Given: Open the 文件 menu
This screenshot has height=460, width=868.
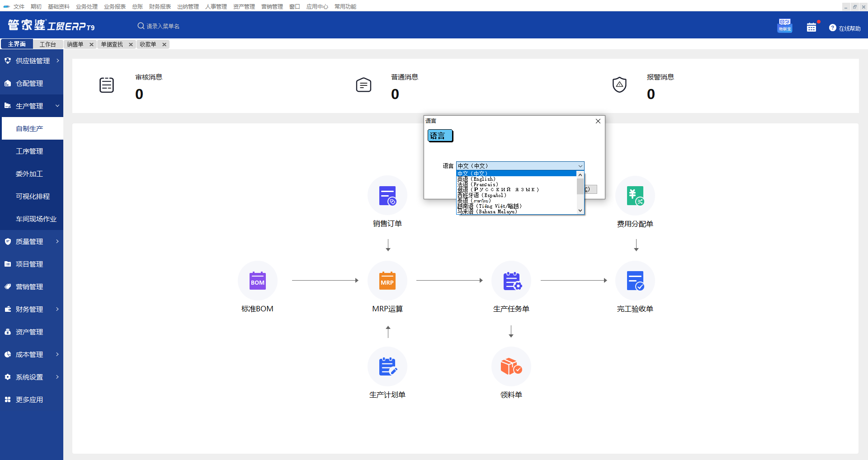Looking at the screenshot, I should [19, 6].
